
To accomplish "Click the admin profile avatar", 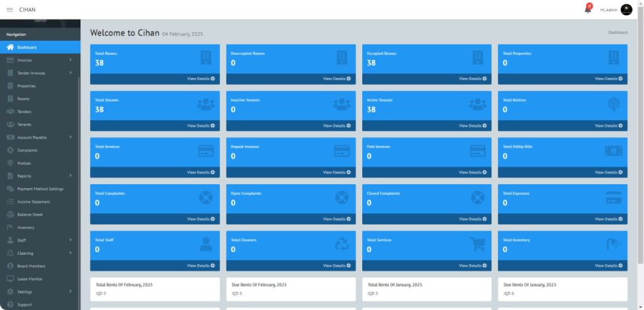I will coord(626,9).
